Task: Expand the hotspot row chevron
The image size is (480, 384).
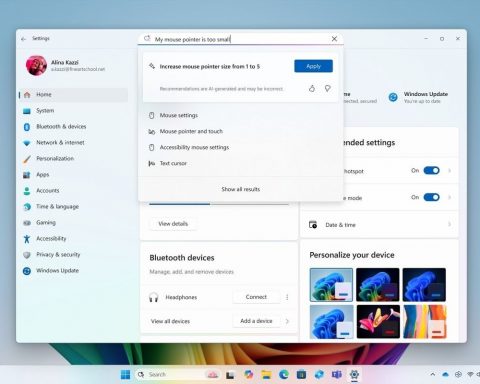Action: (450, 171)
